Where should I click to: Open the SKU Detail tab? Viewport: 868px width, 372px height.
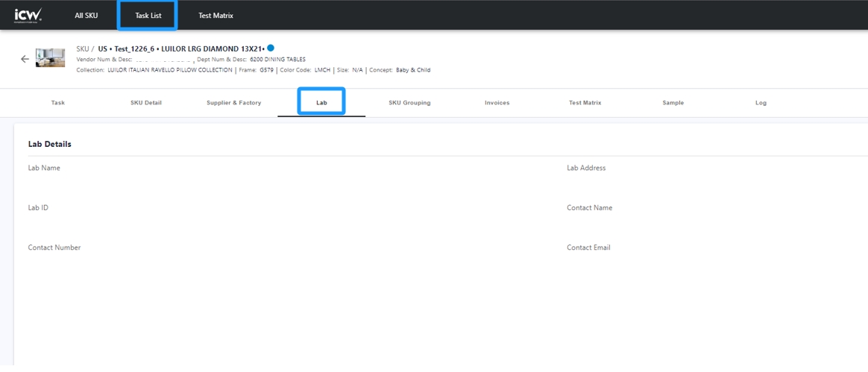click(146, 103)
